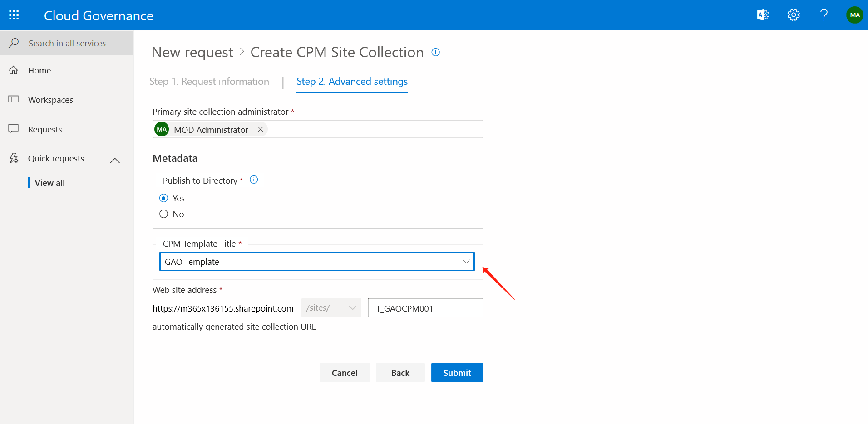Open View all under Quick requests
Viewport: 868px width, 424px height.
pos(49,182)
